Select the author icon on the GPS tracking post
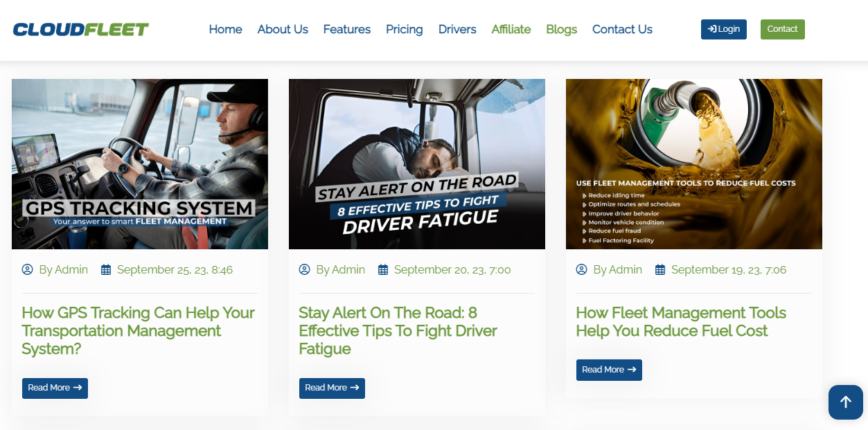This screenshot has width=868, height=430. (x=27, y=269)
